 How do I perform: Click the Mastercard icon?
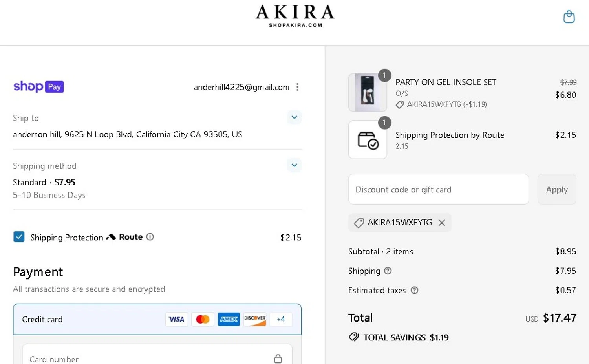[203, 319]
